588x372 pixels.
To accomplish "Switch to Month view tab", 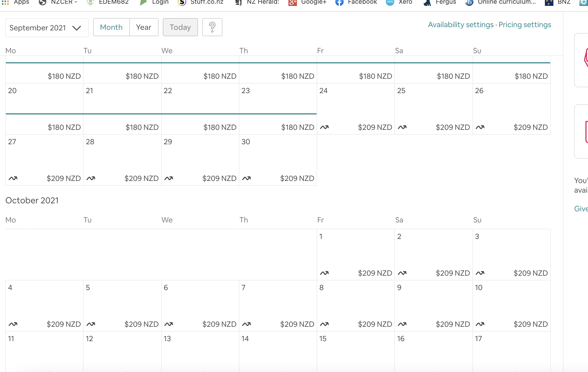I will [111, 27].
